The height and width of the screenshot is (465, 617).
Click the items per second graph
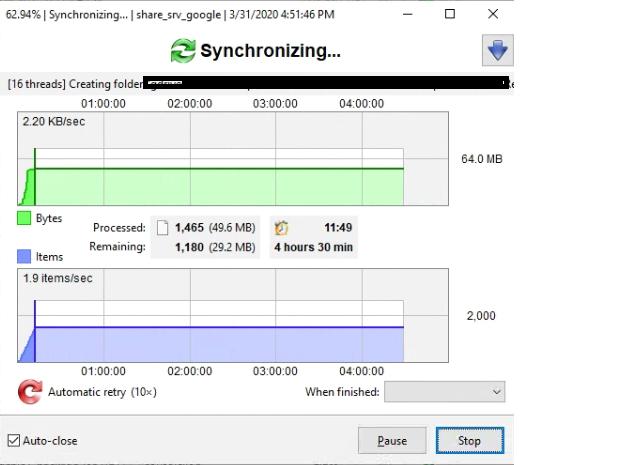(233, 316)
